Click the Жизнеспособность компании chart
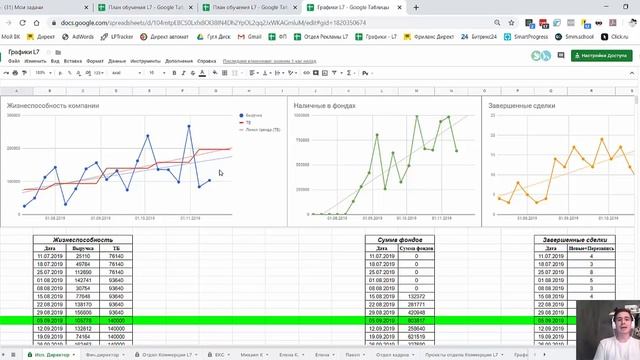 click(x=144, y=161)
